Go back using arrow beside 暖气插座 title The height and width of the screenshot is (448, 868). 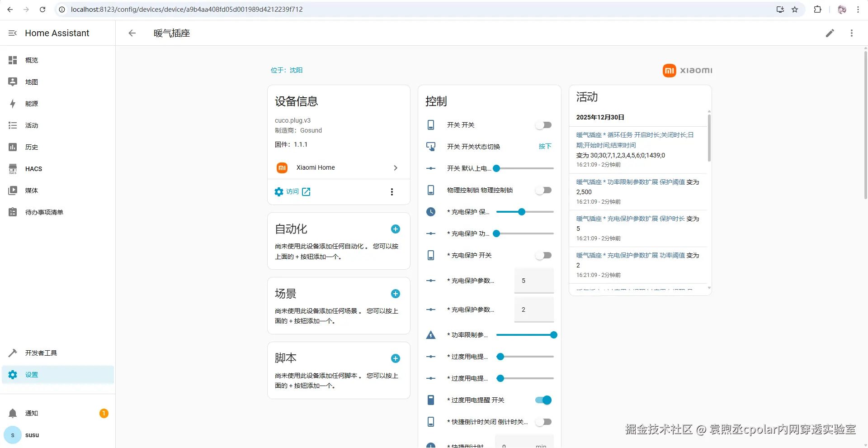pos(132,33)
